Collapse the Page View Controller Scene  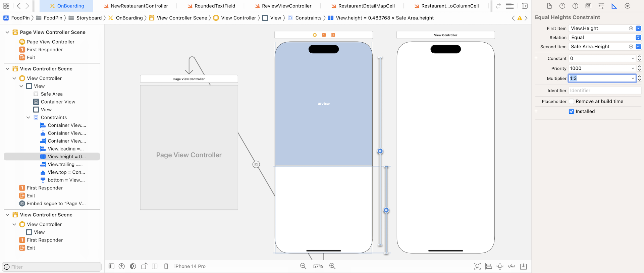point(7,32)
